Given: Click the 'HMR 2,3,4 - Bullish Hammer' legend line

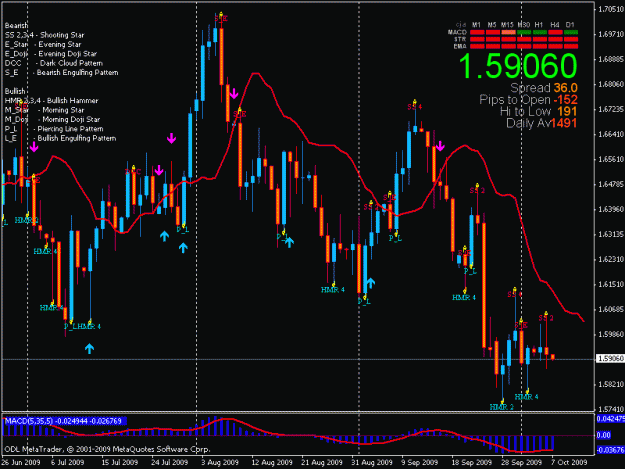Looking at the screenshot, I should (51, 101).
